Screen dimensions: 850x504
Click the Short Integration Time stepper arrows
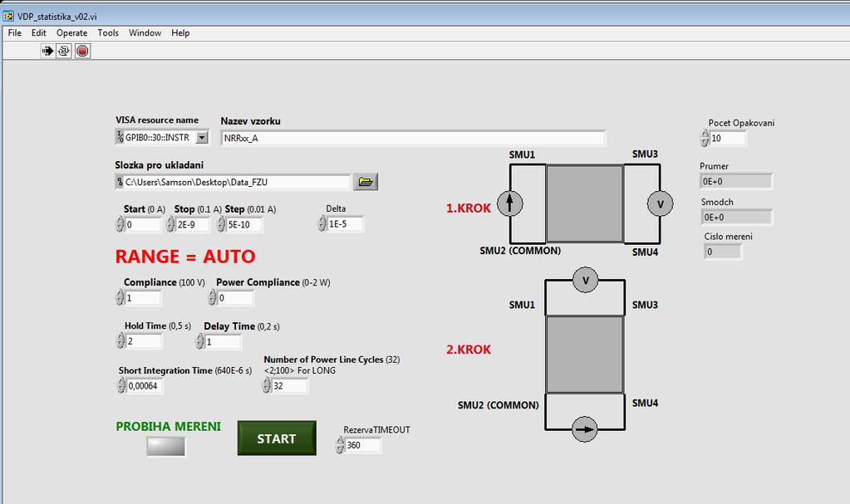point(121,385)
